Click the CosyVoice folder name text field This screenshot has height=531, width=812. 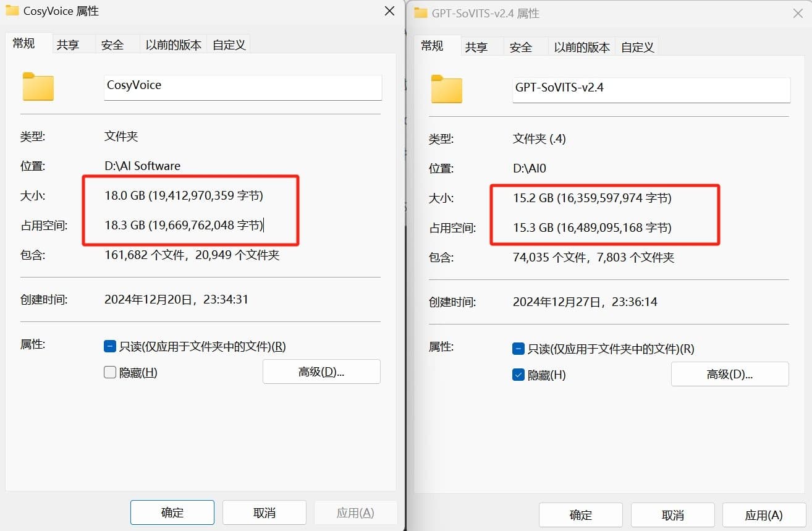(242, 87)
